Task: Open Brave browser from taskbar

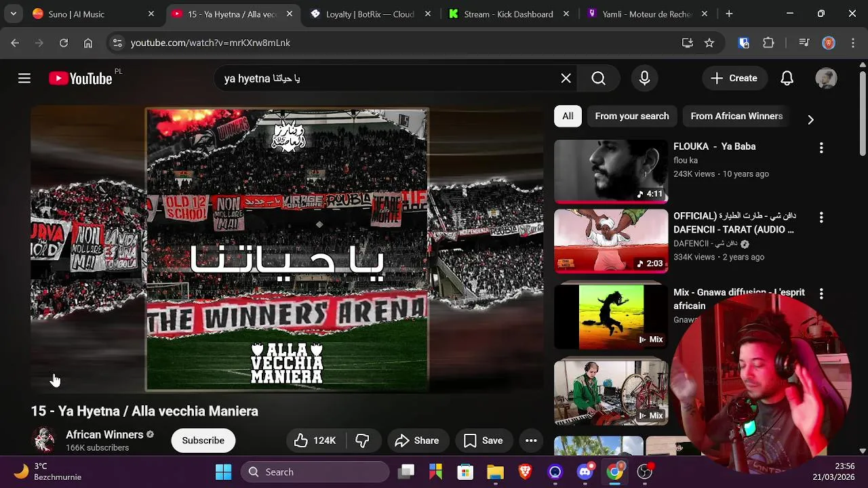Action: coord(525,472)
